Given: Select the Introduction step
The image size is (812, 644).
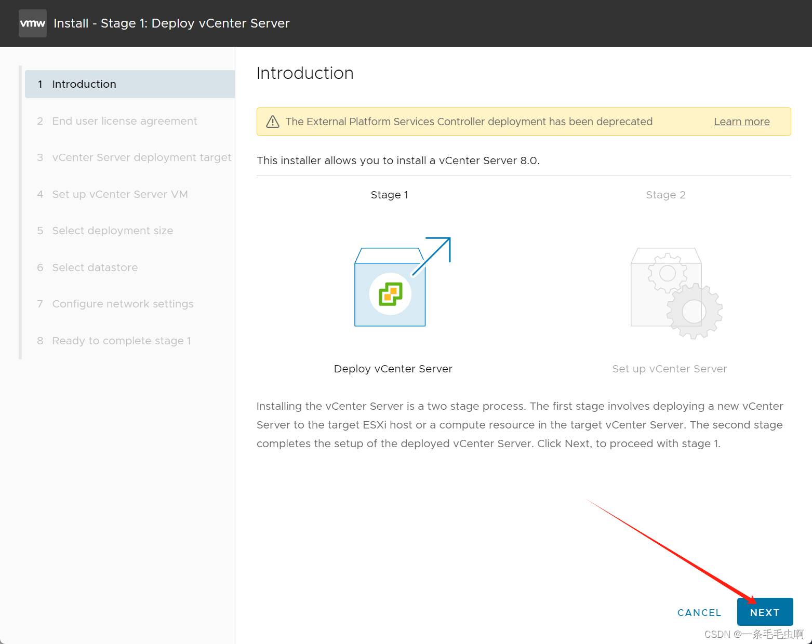Looking at the screenshot, I should click(84, 84).
